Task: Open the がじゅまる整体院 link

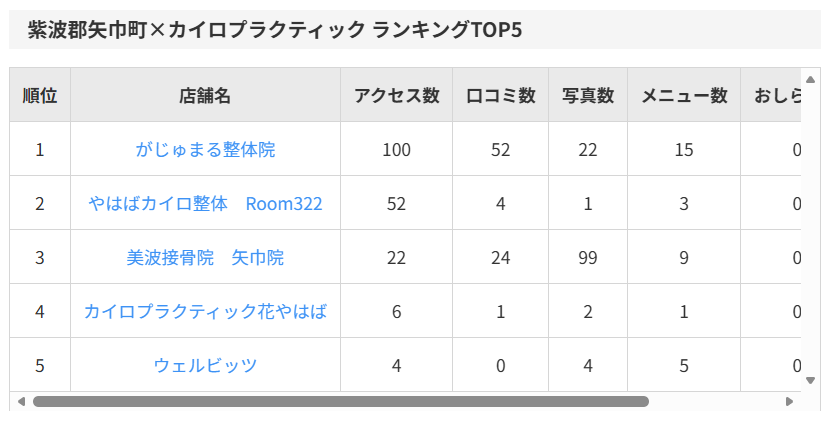Action: 205,150
